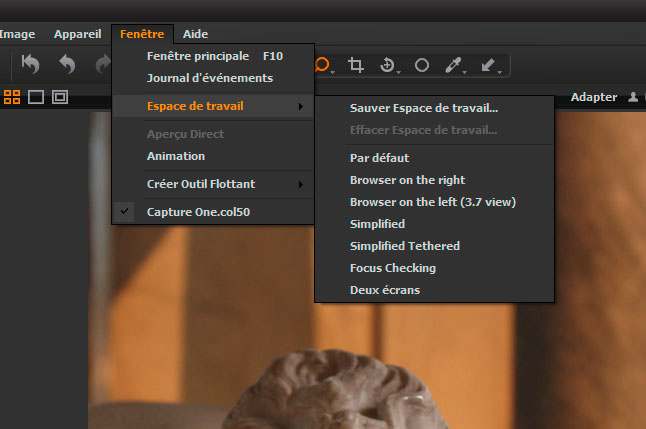Image resolution: width=646 pixels, height=429 pixels.
Task: Open apply adjustments options dropdown arrow
Action: [499, 73]
